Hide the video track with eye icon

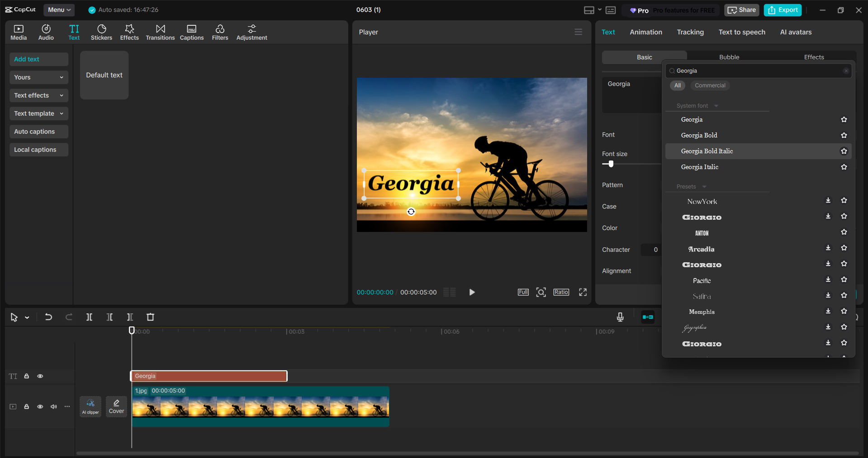[x=40, y=406]
